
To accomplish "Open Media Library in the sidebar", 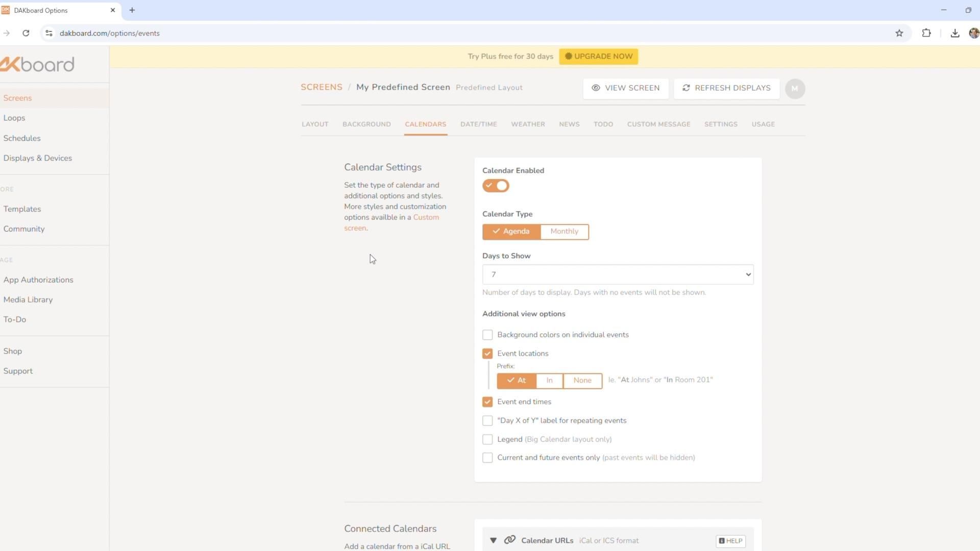I will tap(28, 300).
